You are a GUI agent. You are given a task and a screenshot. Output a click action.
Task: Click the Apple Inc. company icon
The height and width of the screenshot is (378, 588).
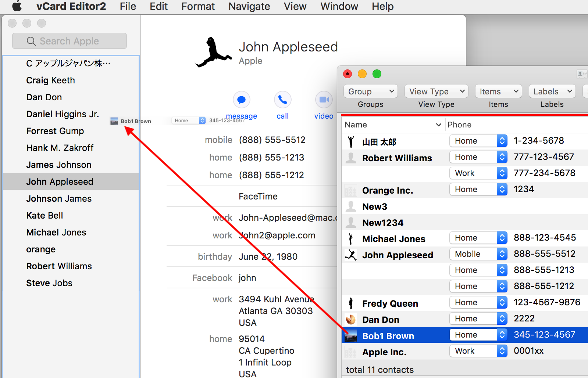point(351,352)
